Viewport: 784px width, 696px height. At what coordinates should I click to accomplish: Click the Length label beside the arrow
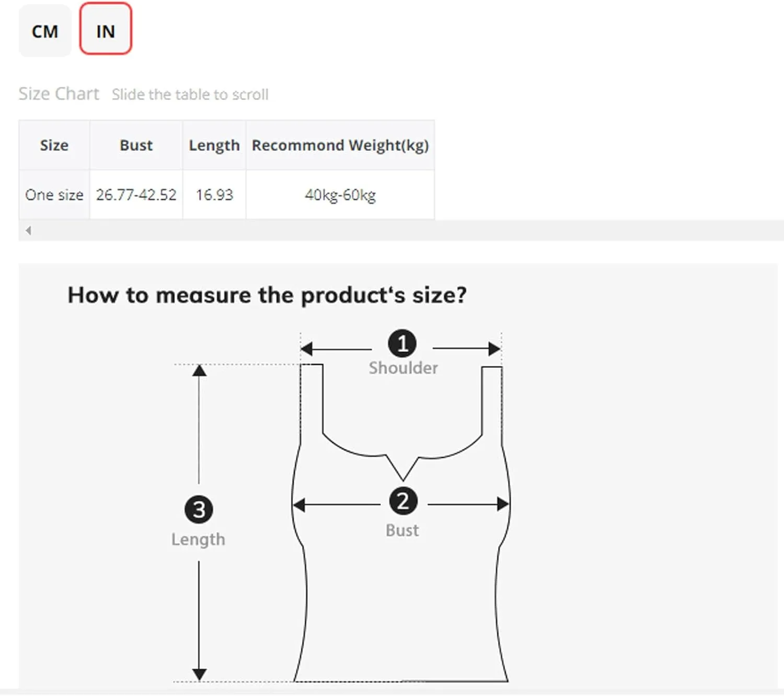click(198, 539)
